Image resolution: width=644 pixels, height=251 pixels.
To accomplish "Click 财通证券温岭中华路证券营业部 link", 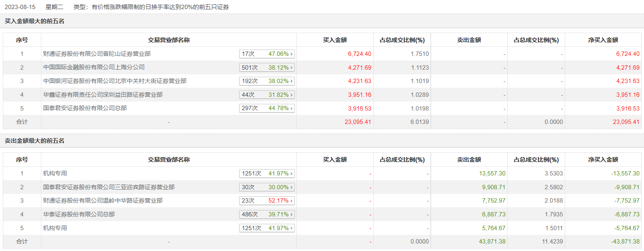I will click(103, 201).
